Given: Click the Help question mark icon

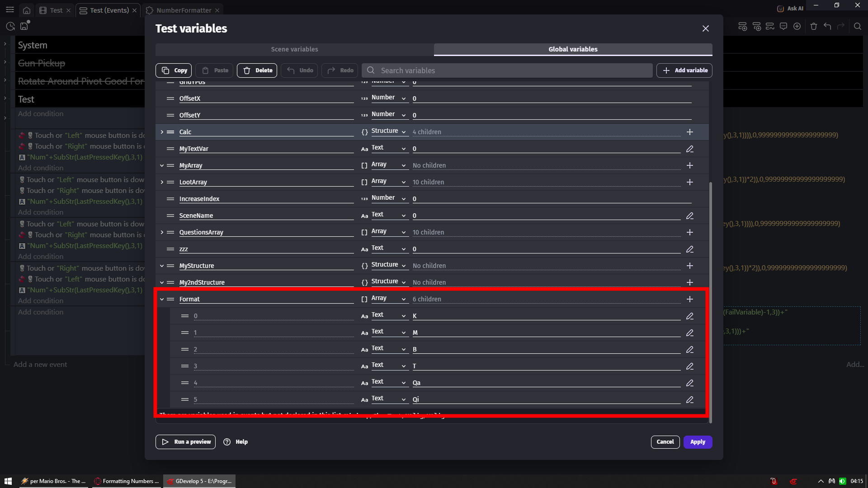Looking at the screenshot, I should click(x=227, y=442).
